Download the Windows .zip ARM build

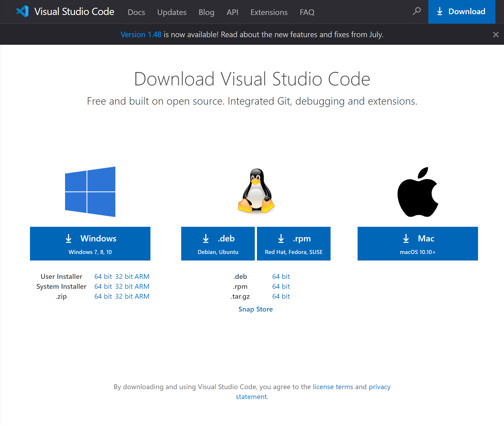[x=142, y=296]
